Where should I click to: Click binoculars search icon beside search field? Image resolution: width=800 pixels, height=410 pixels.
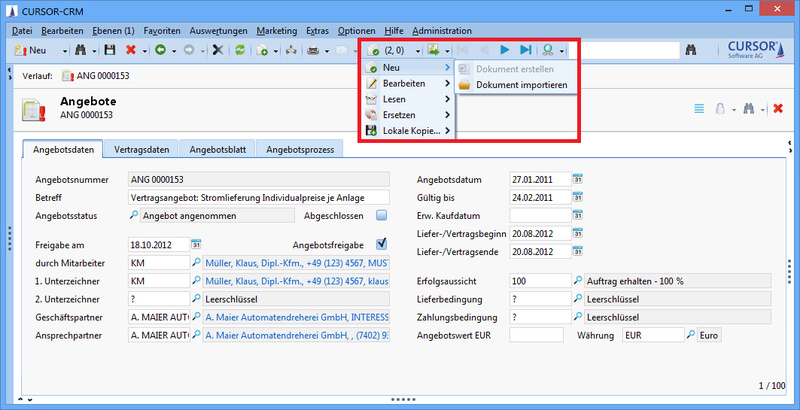691,49
